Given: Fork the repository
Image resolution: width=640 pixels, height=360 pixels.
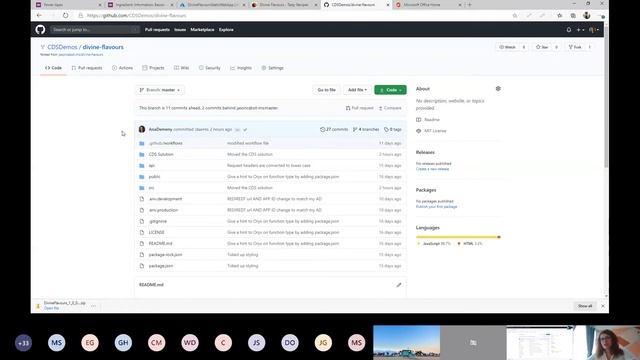Looking at the screenshot, I should [x=575, y=47].
